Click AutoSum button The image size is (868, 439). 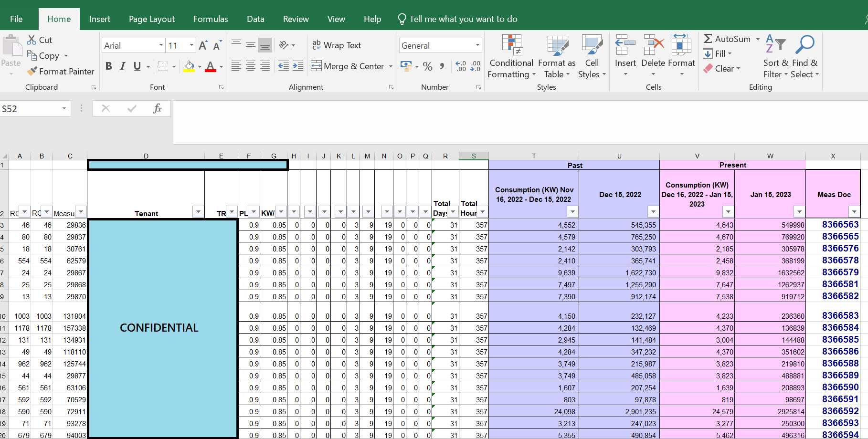pyautogui.click(x=728, y=39)
